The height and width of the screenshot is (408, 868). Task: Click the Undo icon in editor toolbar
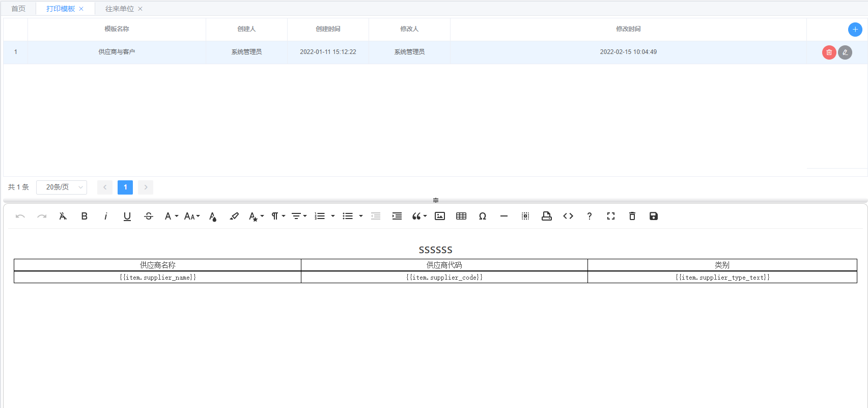[20, 216]
